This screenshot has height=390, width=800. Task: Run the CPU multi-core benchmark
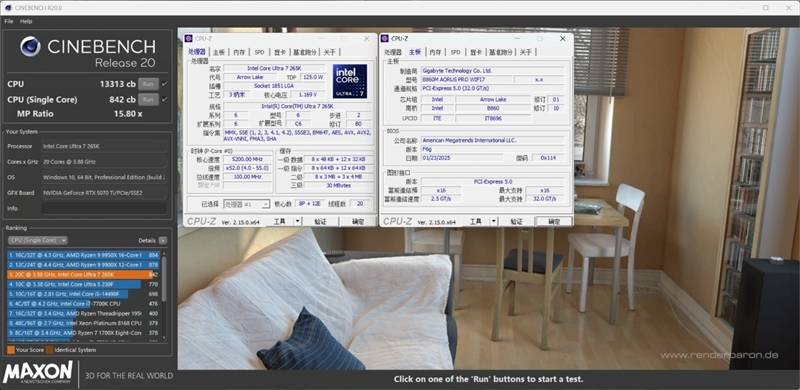coord(148,84)
